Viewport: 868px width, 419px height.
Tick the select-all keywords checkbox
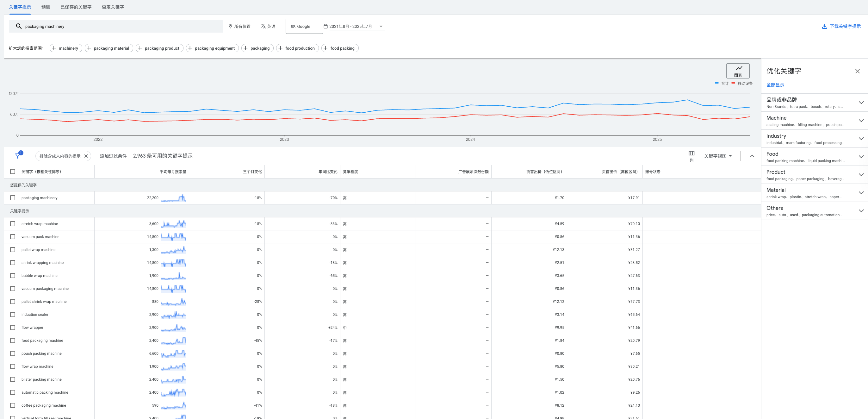coord(13,172)
